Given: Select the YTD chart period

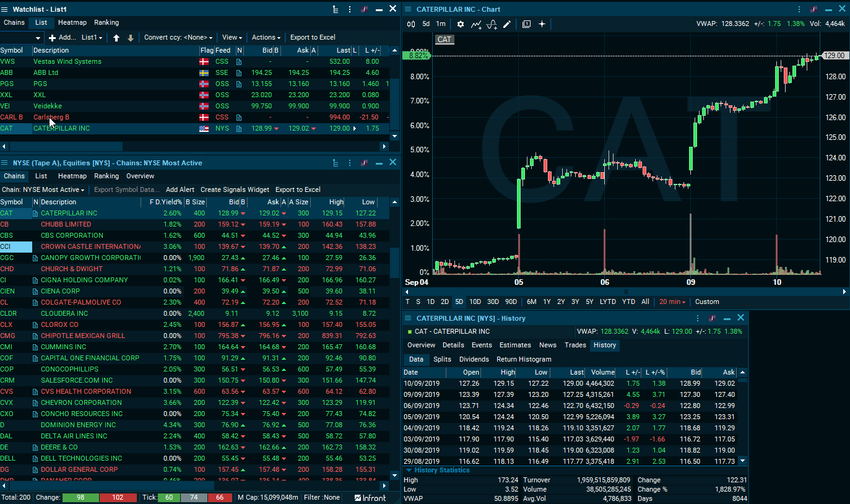Looking at the screenshot, I should tap(628, 302).
